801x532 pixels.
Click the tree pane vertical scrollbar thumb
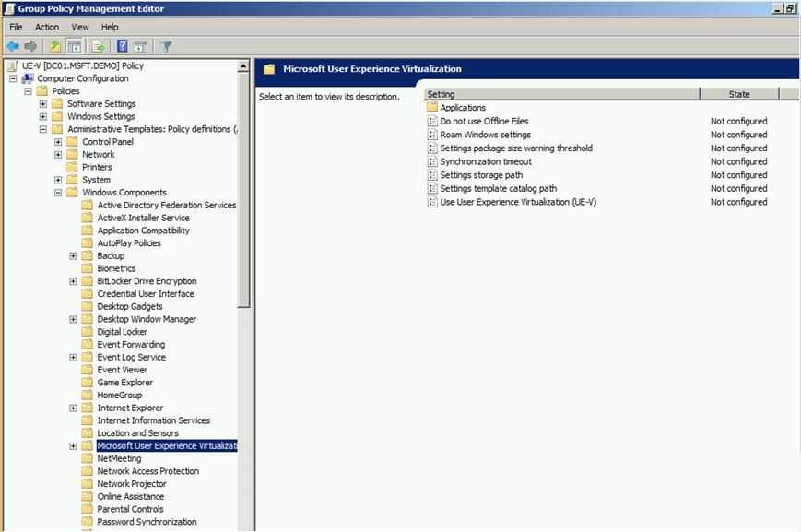(x=243, y=190)
